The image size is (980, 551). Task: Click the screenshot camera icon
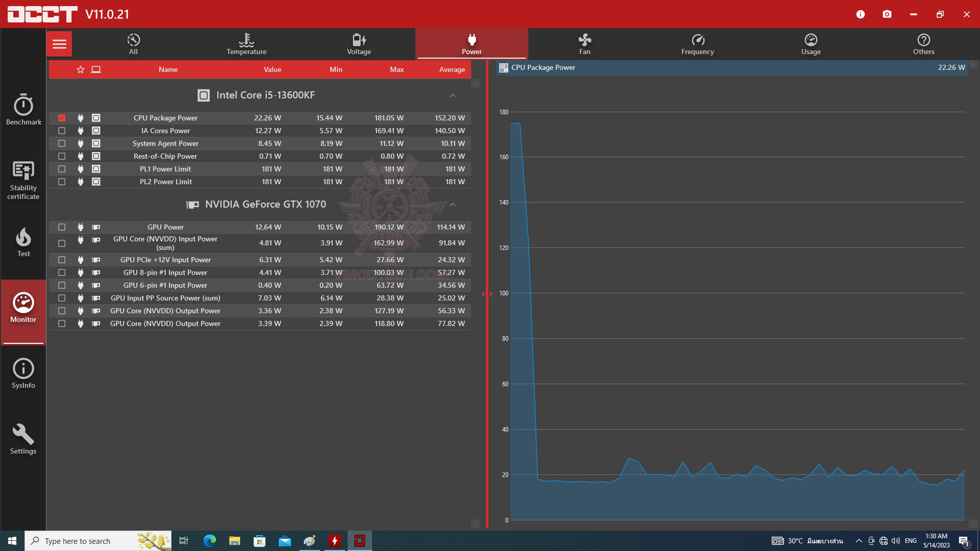pyautogui.click(x=887, y=14)
